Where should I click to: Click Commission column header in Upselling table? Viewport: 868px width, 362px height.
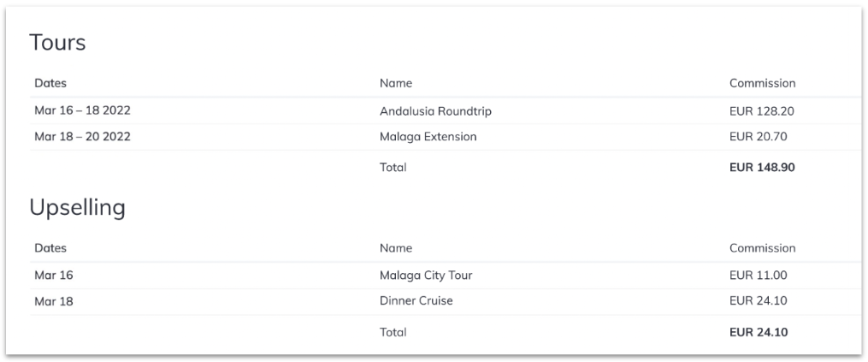click(762, 248)
